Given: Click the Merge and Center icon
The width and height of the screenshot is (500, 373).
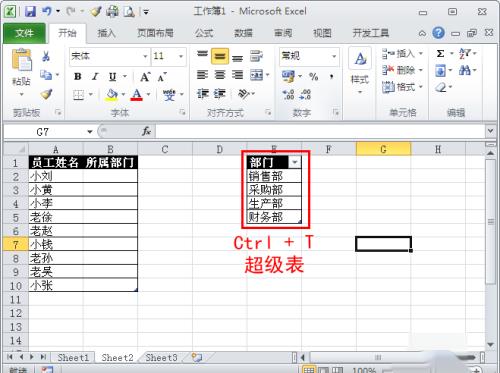Looking at the screenshot, I should tap(257, 75).
